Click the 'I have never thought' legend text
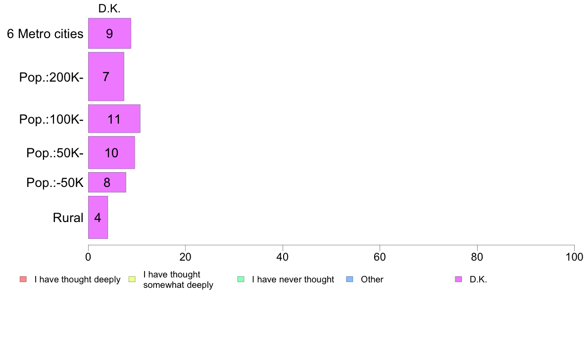588x364 pixels. [x=293, y=279]
